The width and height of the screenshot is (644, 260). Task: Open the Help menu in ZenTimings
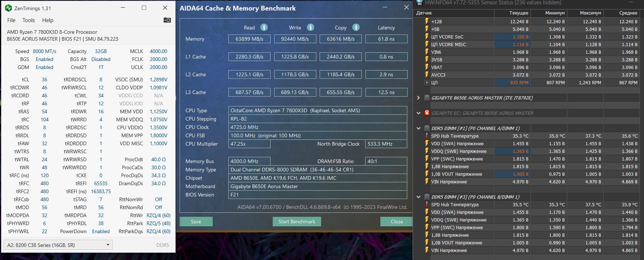pos(48,20)
